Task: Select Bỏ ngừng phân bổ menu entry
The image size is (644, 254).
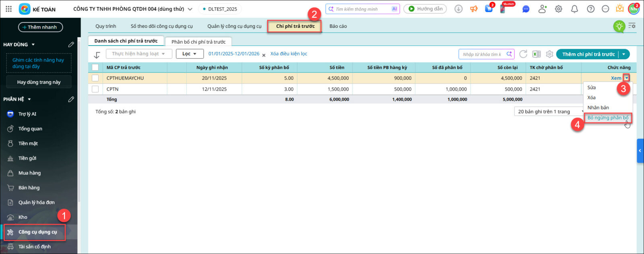Action: coord(607,118)
